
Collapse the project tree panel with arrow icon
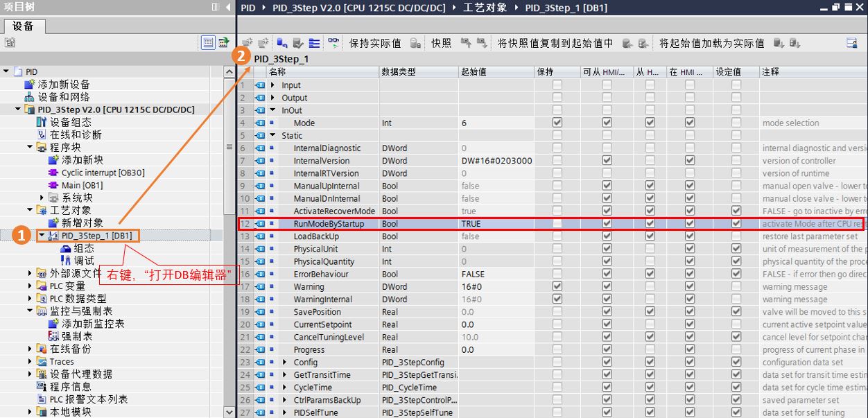(x=229, y=7)
